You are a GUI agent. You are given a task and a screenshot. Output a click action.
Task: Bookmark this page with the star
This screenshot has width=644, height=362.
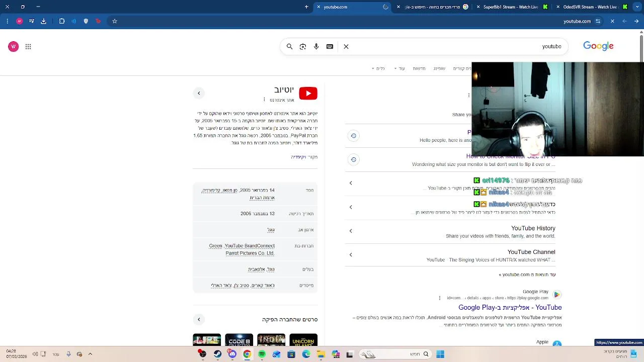[x=115, y=21]
